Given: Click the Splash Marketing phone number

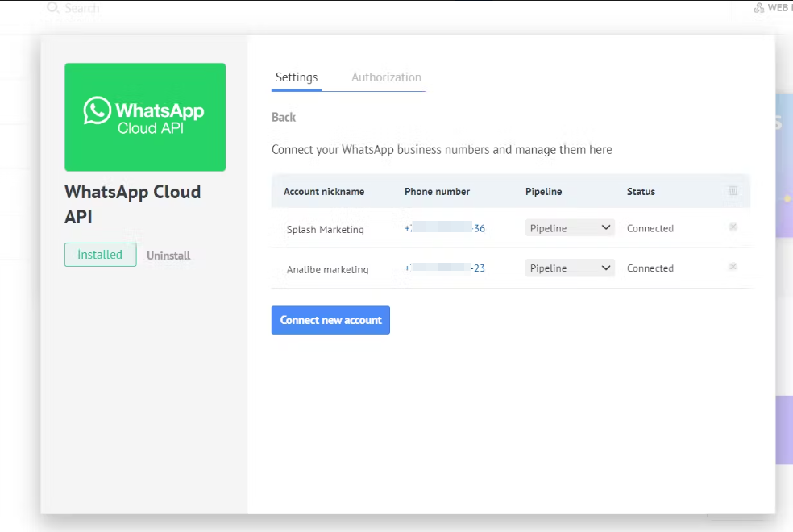Looking at the screenshot, I should (445, 228).
